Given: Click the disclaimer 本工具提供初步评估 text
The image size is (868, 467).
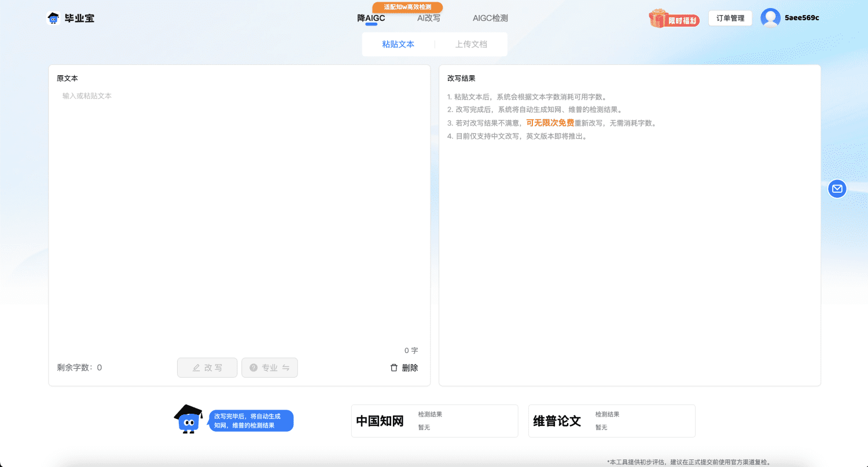Looking at the screenshot, I should (x=689, y=462).
